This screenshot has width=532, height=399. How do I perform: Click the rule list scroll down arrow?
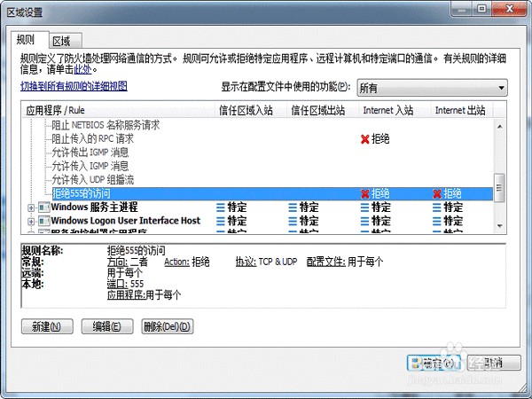click(x=499, y=225)
